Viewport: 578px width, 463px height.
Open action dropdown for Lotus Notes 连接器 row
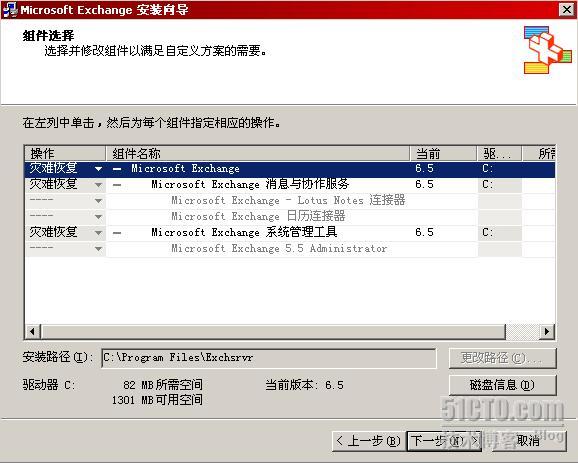coord(98,201)
